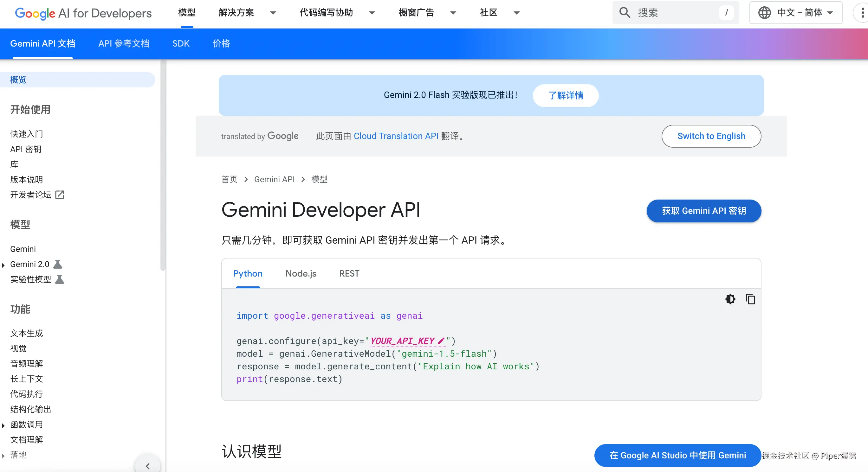The image size is (868, 472).
Task: Switch to the Node.js code tab
Action: click(x=301, y=273)
